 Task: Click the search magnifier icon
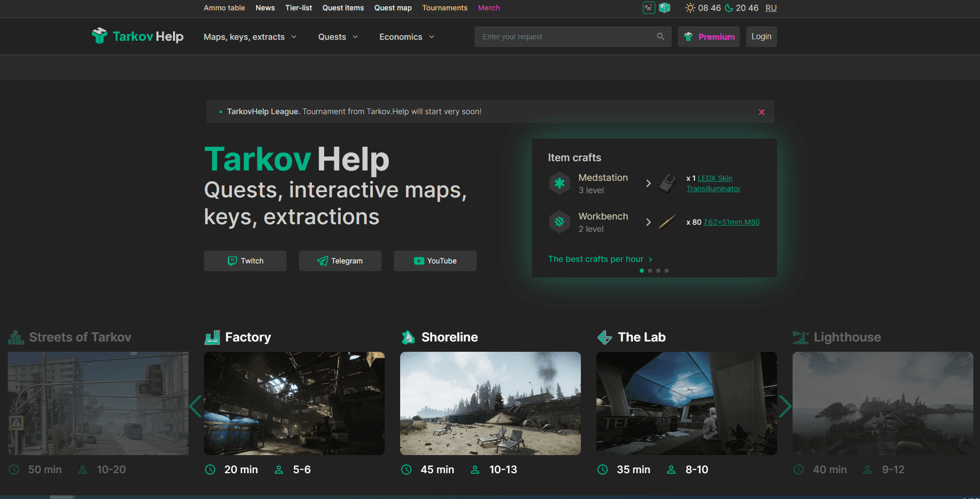(660, 37)
